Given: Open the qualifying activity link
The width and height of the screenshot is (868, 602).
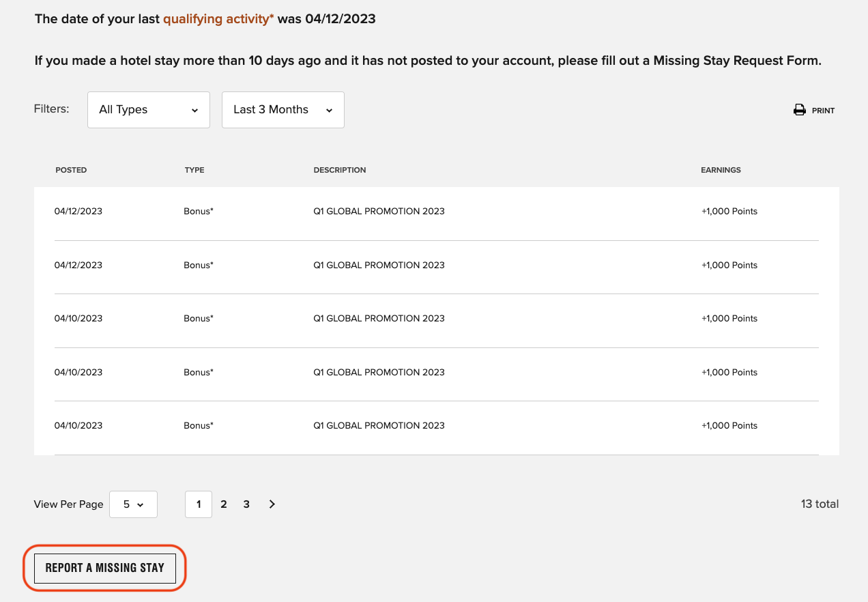Looking at the screenshot, I should (x=218, y=19).
